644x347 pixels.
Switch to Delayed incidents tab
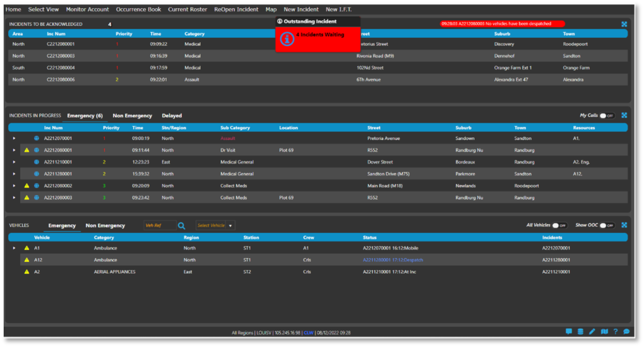pyautogui.click(x=172, y=116)
